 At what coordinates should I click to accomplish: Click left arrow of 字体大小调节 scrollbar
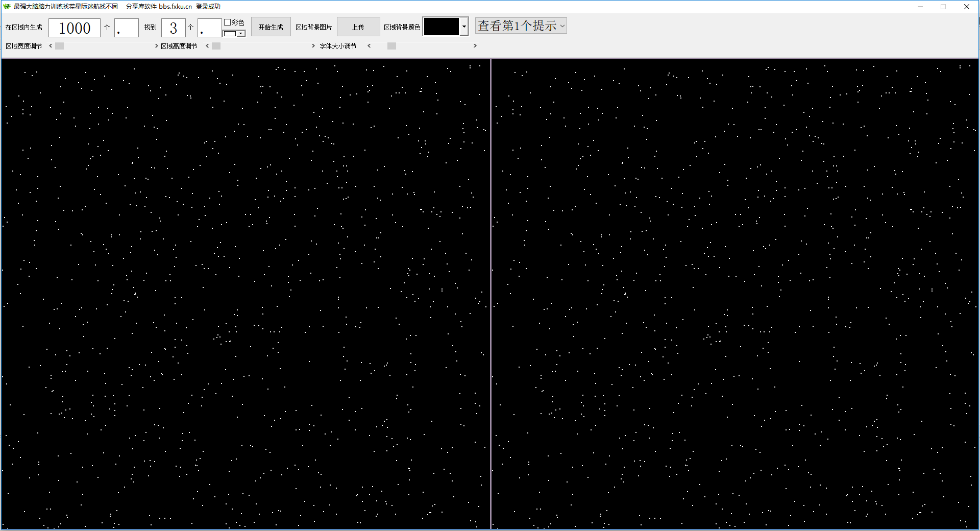point(369,46)
